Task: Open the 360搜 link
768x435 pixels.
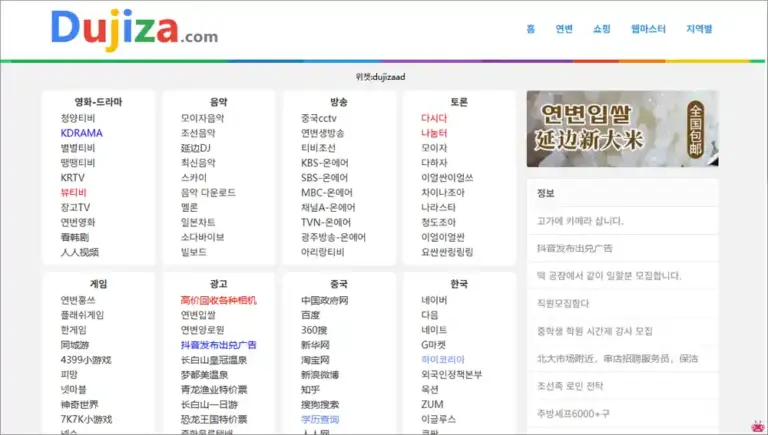Action: (314, 330)
